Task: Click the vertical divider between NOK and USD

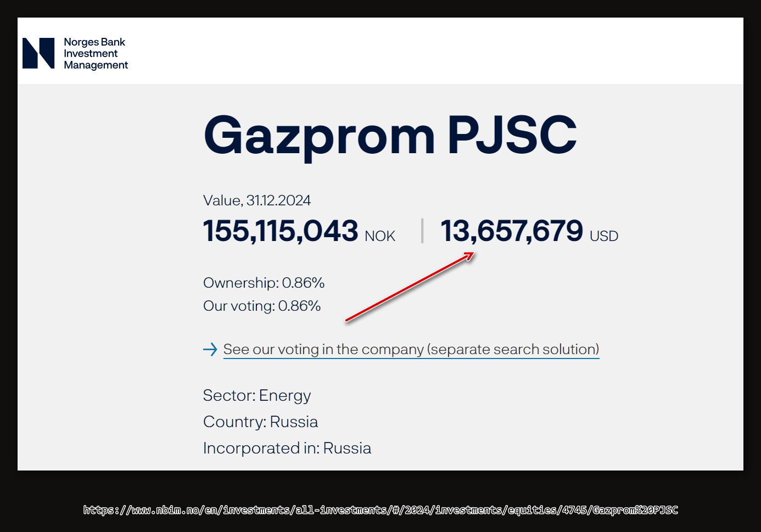Action: (422, 231)
